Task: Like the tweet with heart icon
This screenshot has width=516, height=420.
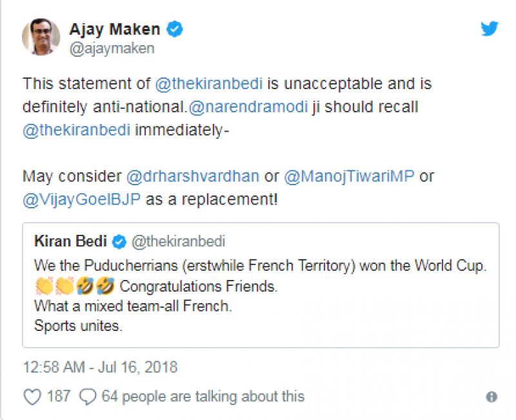Action: 32,396
